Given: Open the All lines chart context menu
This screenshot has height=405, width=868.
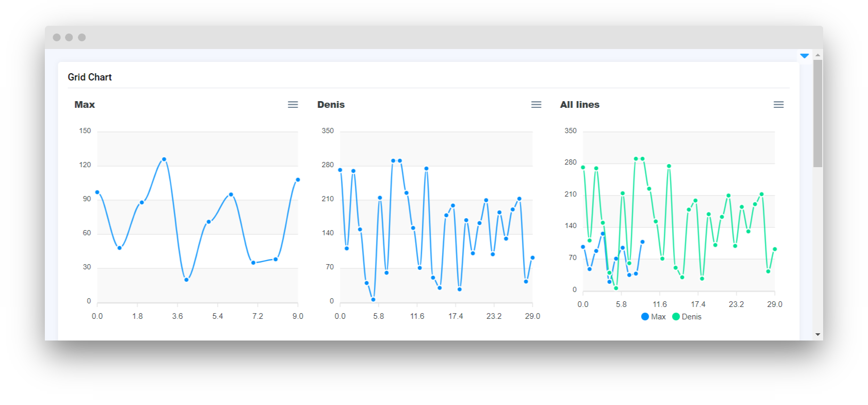Looking at the screenshot, I should [x=779, y=105].
